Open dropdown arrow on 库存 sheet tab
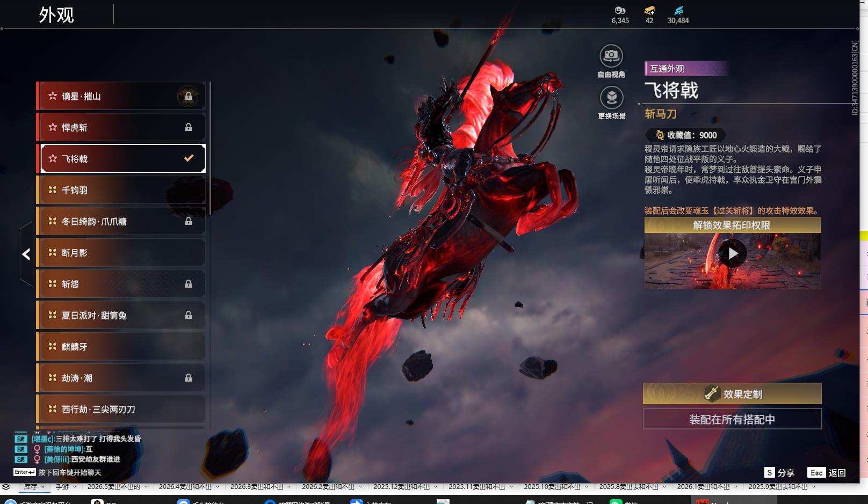 click(44, 487)
